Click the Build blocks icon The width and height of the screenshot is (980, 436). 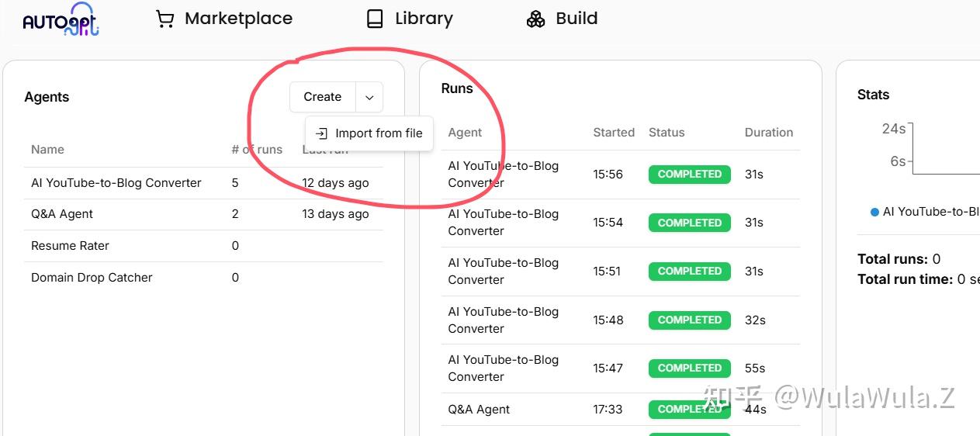(x=535, y=19)
